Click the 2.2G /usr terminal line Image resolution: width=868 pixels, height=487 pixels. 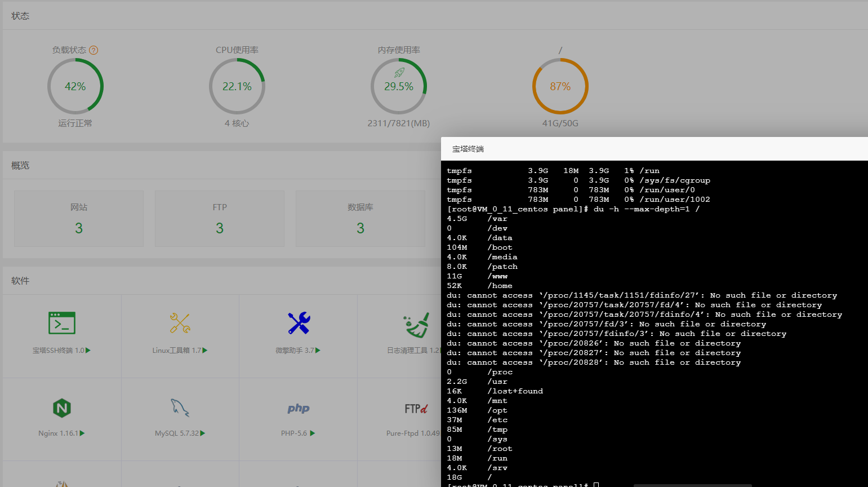tap(477, 382)
